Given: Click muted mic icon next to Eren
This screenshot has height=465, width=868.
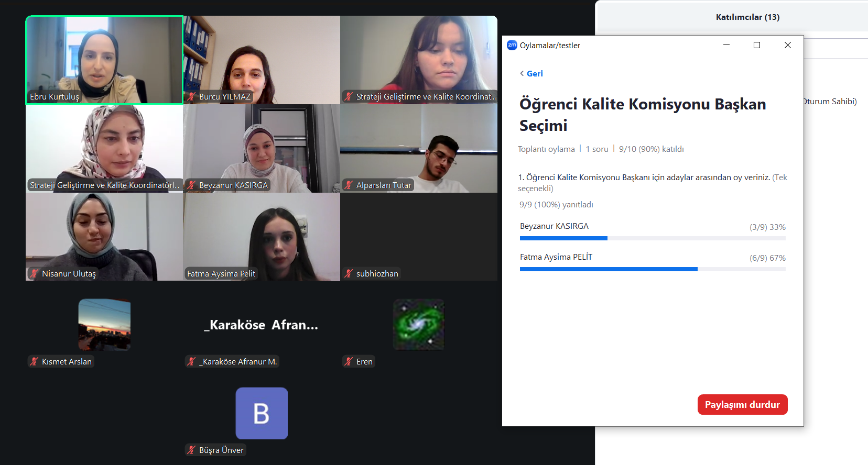Looking at the screenshot, I should pos(349,361).
